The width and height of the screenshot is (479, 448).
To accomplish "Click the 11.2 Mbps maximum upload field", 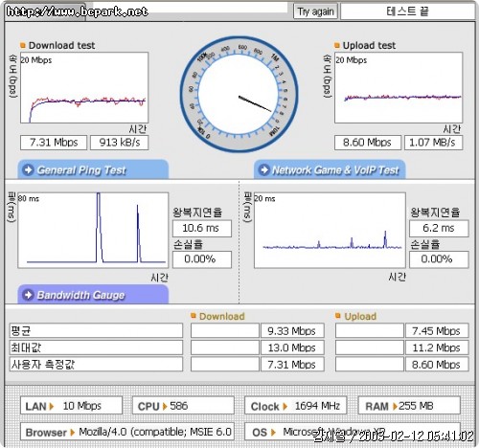I will [437, 347].
